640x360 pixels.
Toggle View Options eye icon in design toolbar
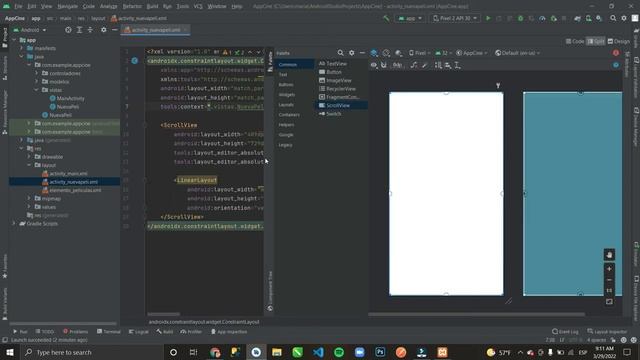[373, 65]
